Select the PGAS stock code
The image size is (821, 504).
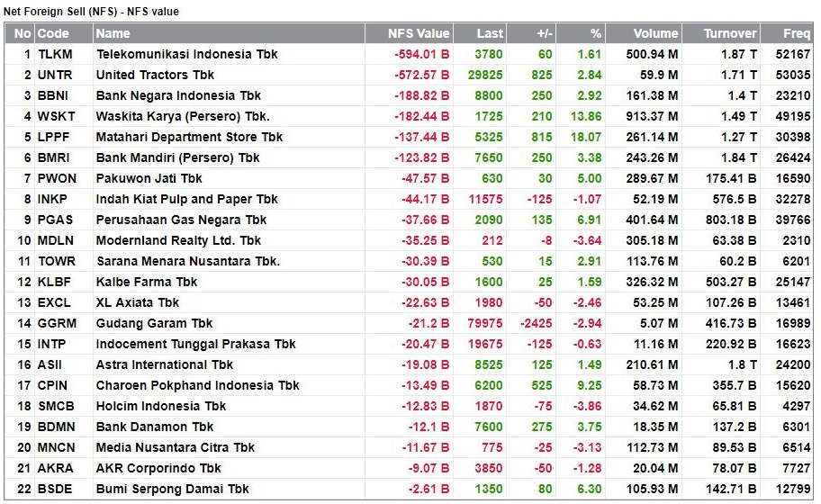tap(55, 220)
